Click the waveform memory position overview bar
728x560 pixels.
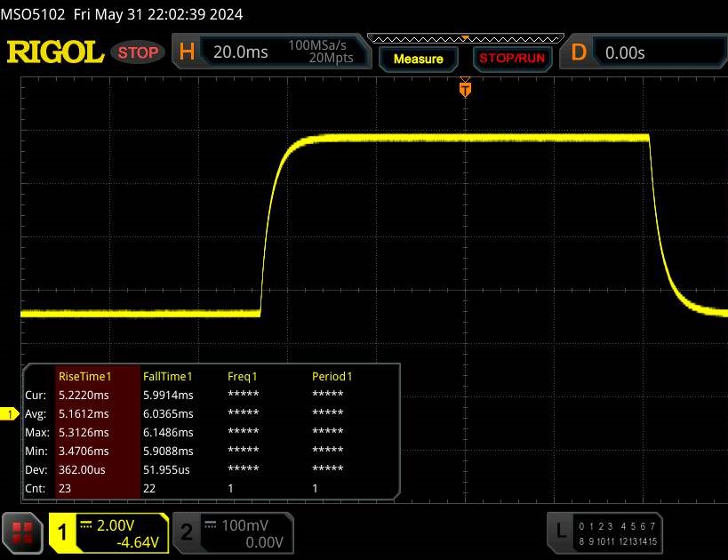point(464,38)
